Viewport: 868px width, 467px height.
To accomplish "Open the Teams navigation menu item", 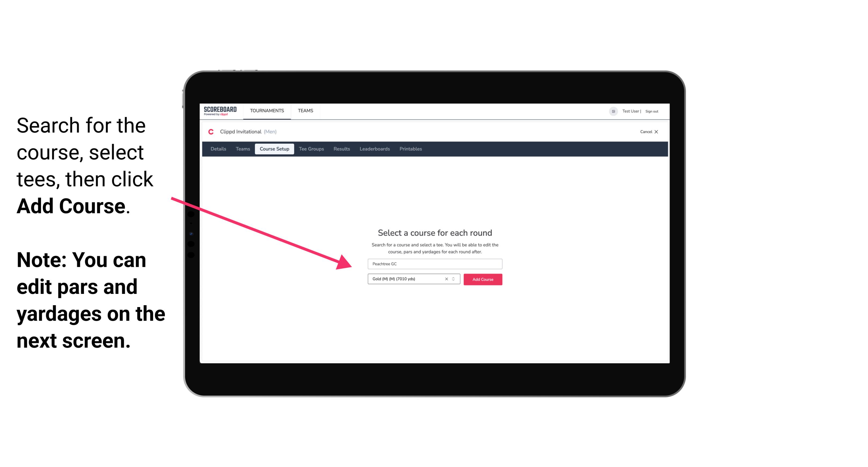I will [x=305, y=110].
